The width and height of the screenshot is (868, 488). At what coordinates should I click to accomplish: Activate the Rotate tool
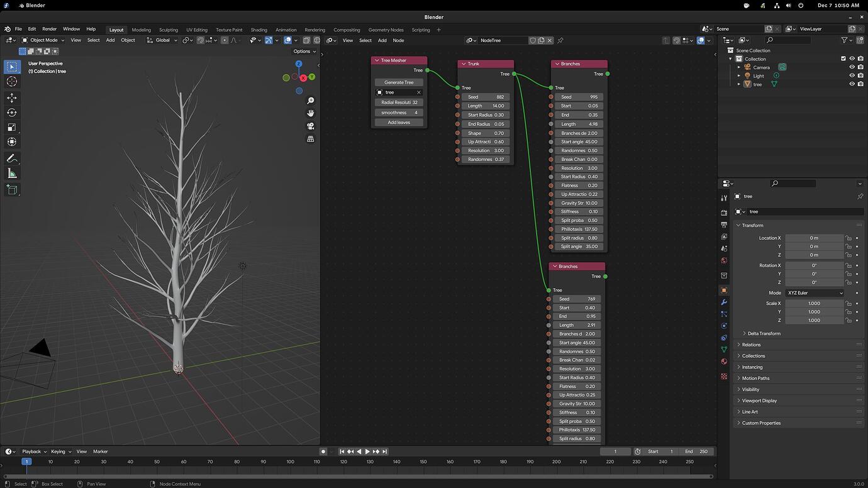(x=12, y=113)
